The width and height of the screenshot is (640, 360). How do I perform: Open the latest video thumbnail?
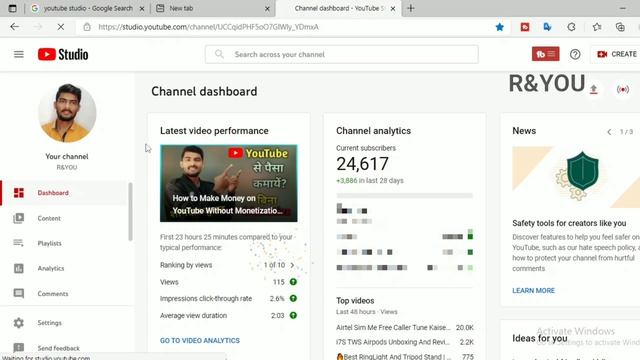pyautogui.click(x=229, y=183)
